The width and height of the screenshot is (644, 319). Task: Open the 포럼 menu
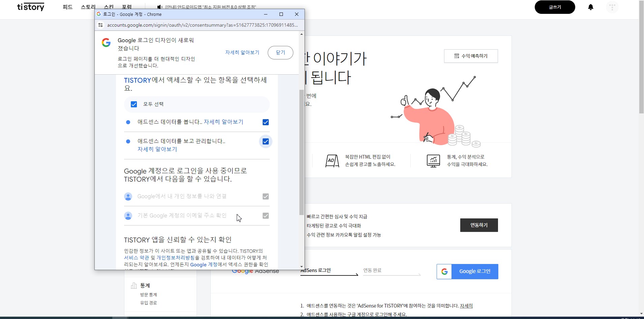coord(127,7)
